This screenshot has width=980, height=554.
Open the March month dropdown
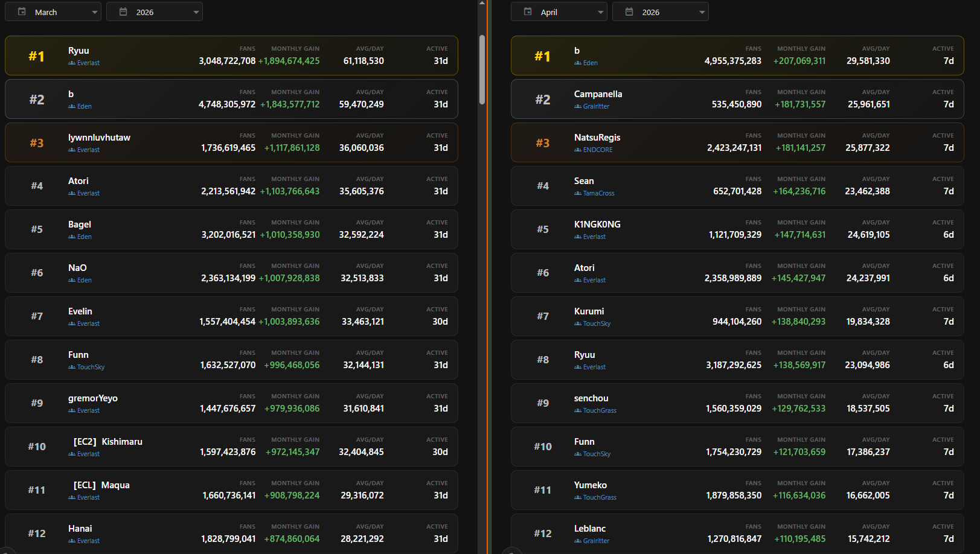point(53,12)
